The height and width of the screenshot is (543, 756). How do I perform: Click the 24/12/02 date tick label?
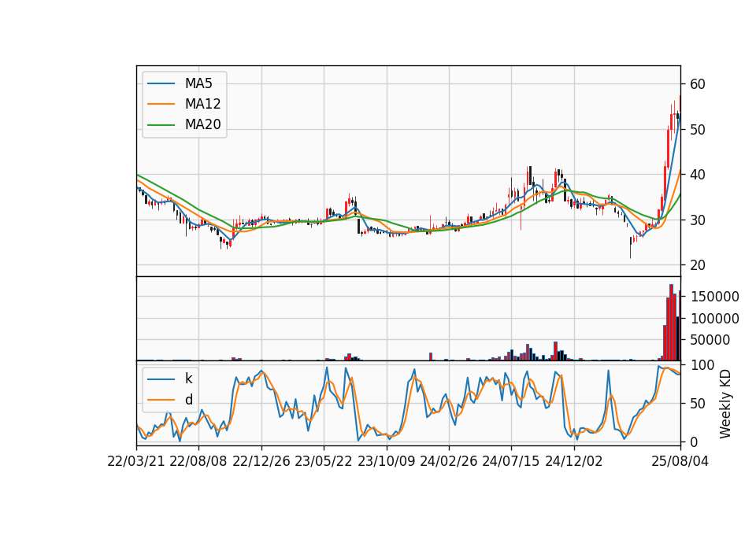click(574, 461)
